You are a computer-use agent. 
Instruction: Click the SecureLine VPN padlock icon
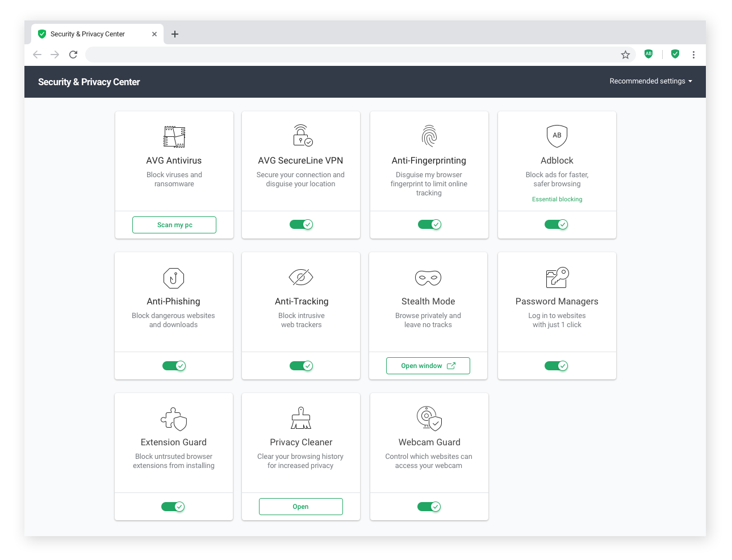[x=302, y=136]
